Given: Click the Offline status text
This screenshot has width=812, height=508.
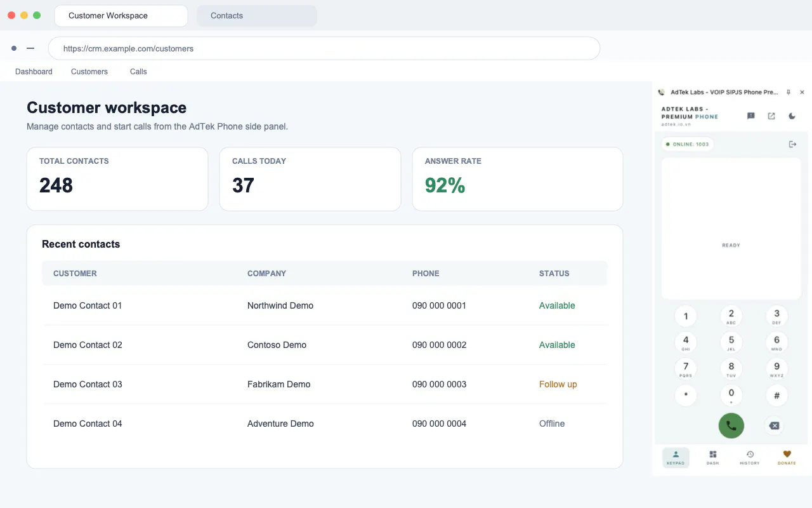Looking at the screenshot, I should (x=552, y=424).
